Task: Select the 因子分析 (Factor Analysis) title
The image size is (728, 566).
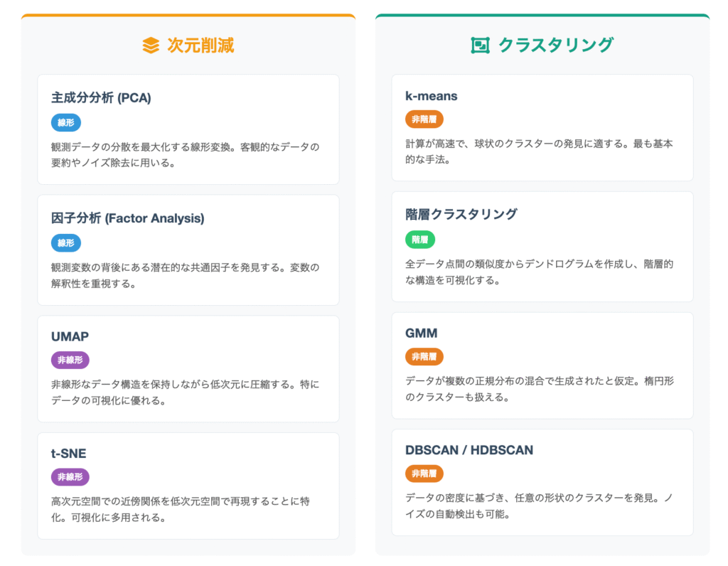Action: 128,218
